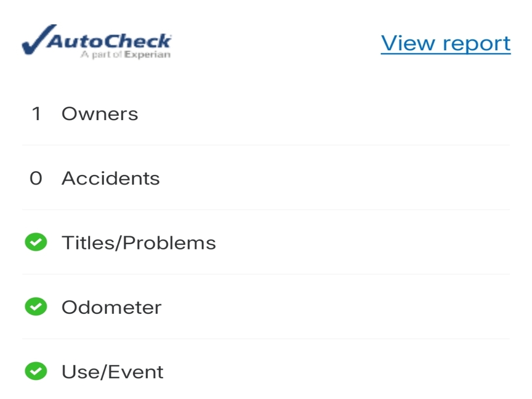Select the Odometer label
Screen dimensions: 532x399
(111, 308)
